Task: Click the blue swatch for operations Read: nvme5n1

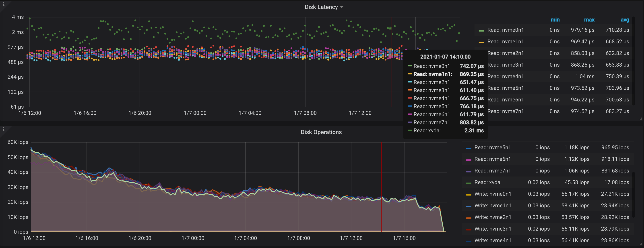Action: pyautogui.click(x=469, y=148)
